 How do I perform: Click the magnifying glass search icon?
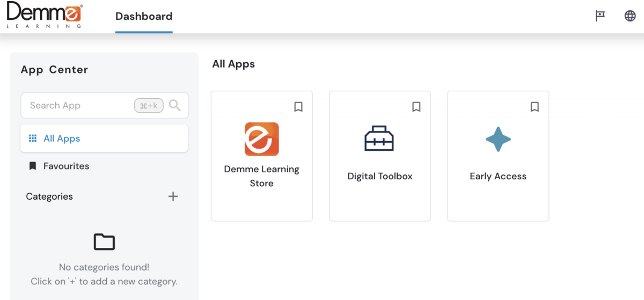coord(174,105)
